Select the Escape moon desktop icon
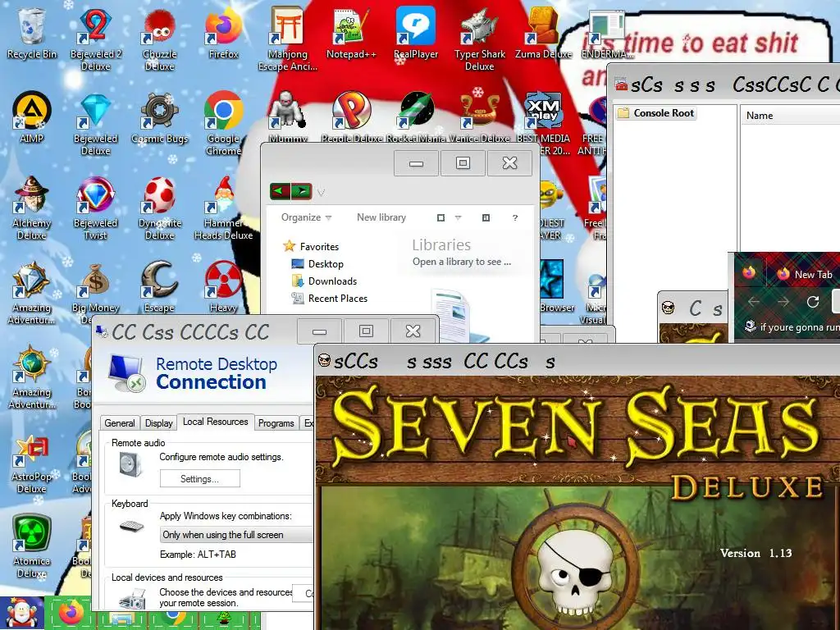 [x=159, y=287]
